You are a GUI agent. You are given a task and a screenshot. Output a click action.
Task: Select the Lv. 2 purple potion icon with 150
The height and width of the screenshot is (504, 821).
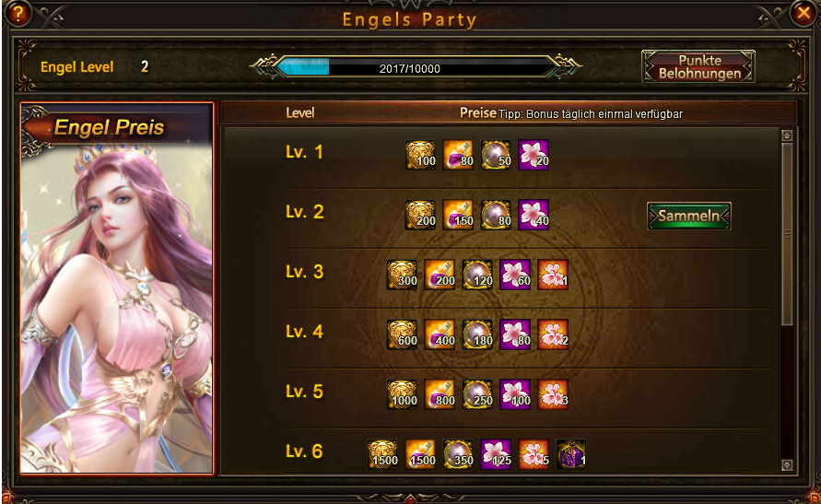pos(458,215)
